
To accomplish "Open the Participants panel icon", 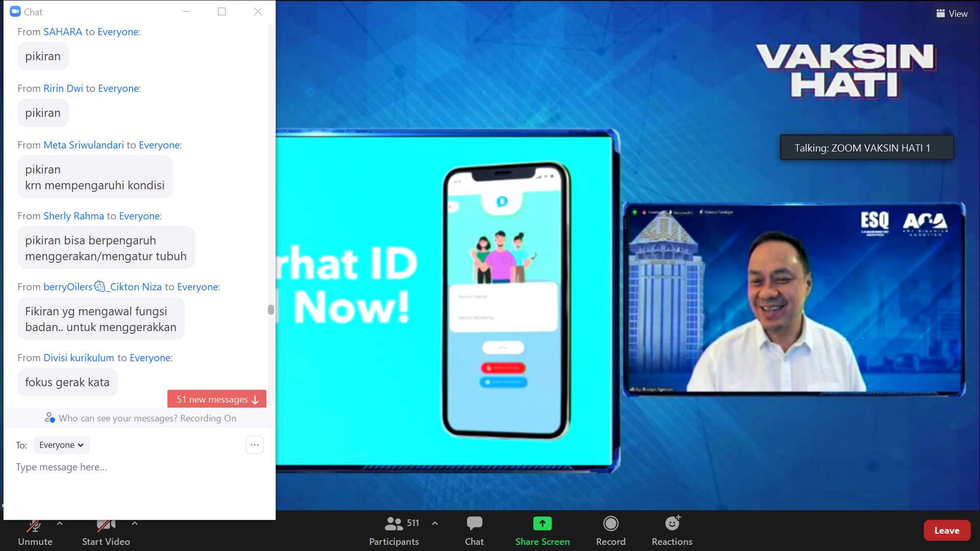I will click(x=394, y=524).
